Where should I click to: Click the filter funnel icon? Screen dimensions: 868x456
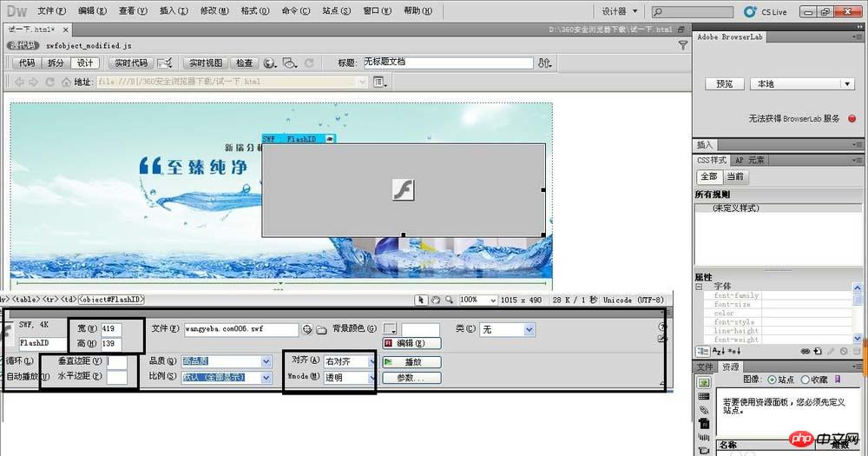(683, 45)
